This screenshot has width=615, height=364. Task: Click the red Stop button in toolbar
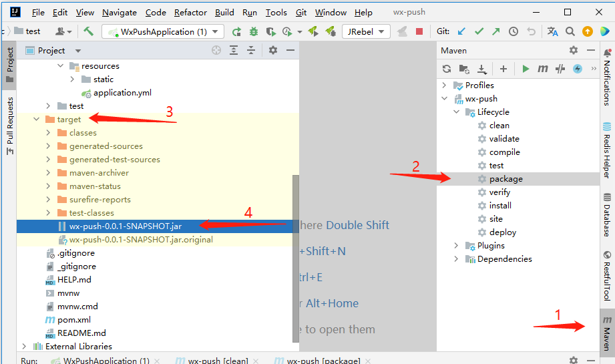tap(419, 31)
